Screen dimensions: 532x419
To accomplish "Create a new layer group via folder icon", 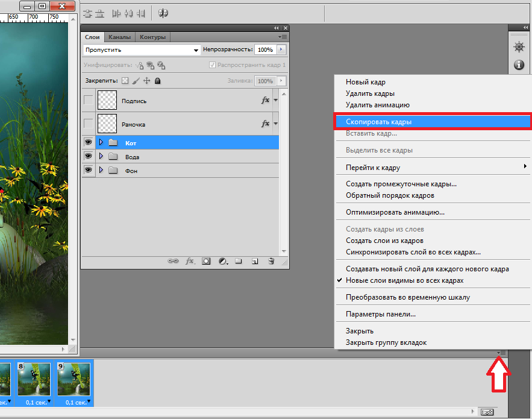I will (x=239, y=261).
